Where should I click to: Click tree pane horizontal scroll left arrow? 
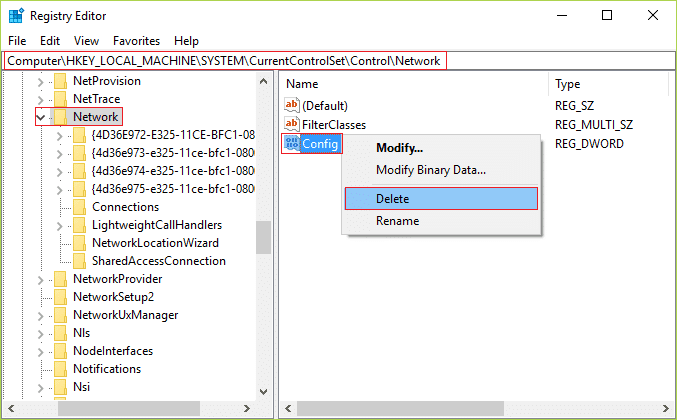11,408
